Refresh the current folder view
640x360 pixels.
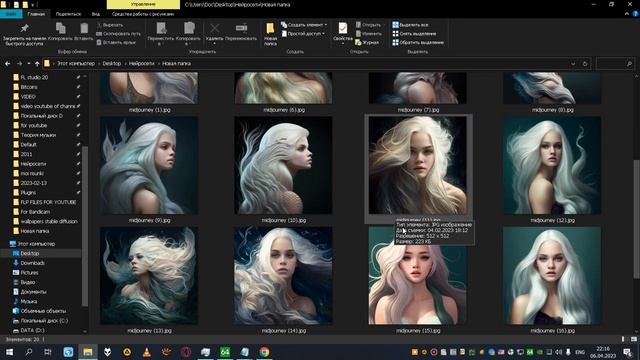point(585,64)
